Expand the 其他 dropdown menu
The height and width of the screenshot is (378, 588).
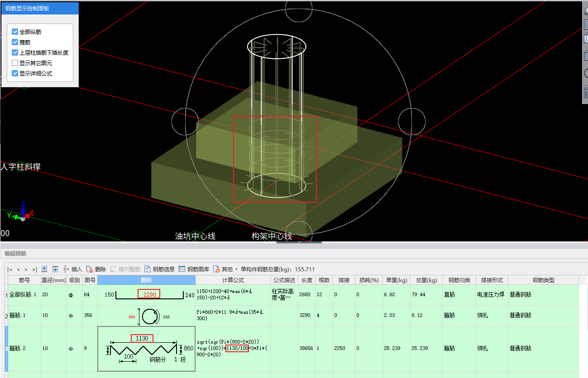coord(225,269)
